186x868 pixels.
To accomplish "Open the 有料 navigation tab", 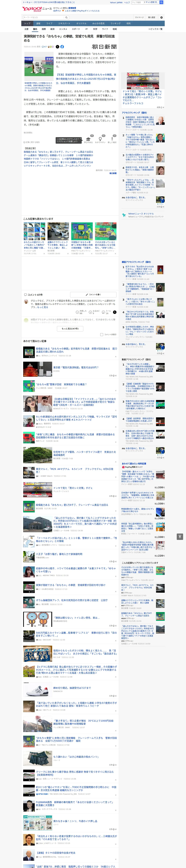I will (x=128, y=24).
